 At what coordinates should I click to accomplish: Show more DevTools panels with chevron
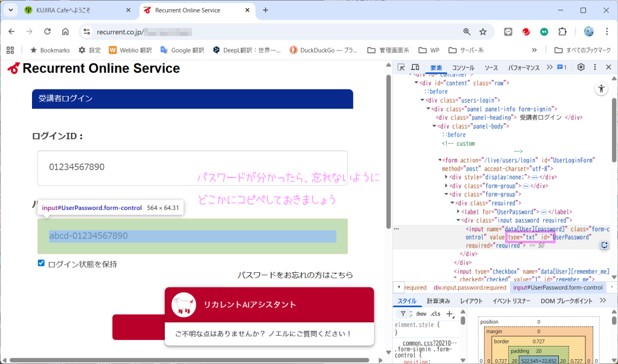pos(549,68)
